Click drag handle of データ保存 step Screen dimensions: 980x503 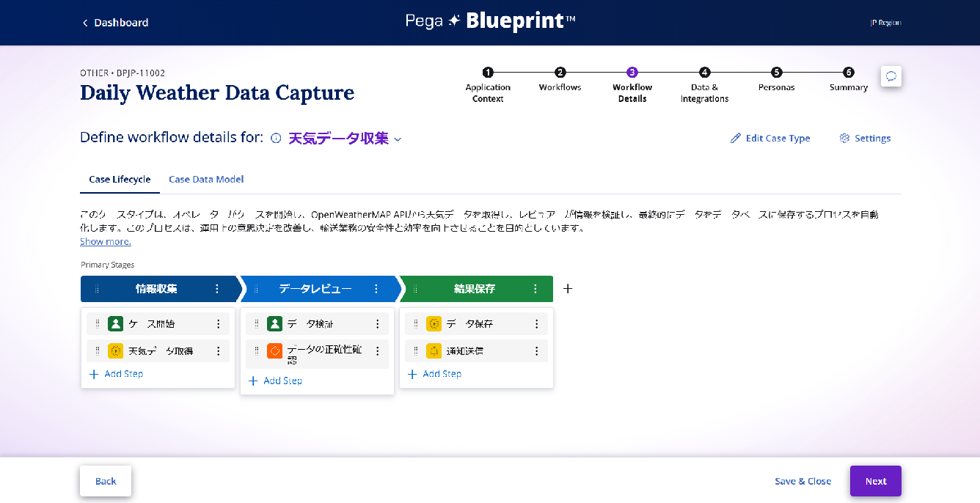coord(416,323)
